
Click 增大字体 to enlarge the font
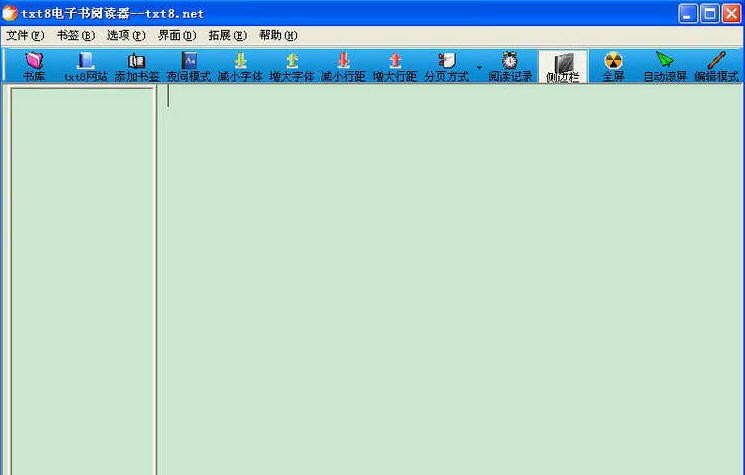(292, 66)
